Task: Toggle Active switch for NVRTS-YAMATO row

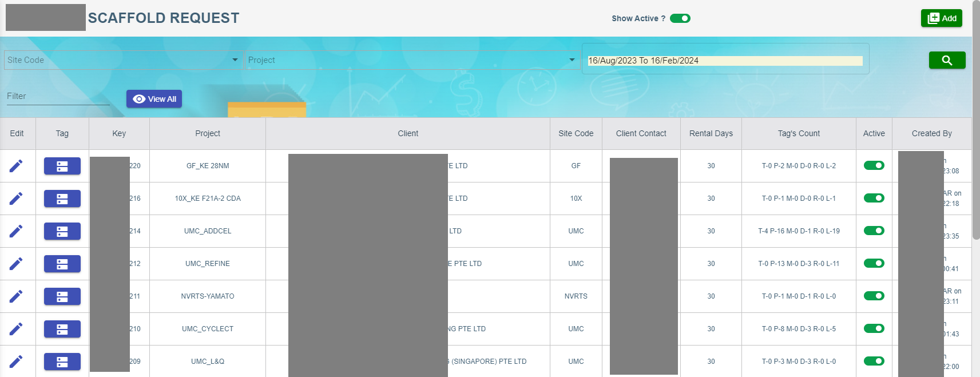Action: pyautogui.click(x=874, y=296)
